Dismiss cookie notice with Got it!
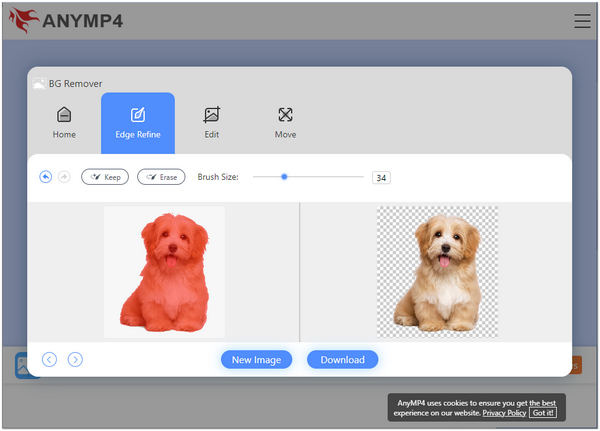This screenshot has height=431, width=600. 543,412
